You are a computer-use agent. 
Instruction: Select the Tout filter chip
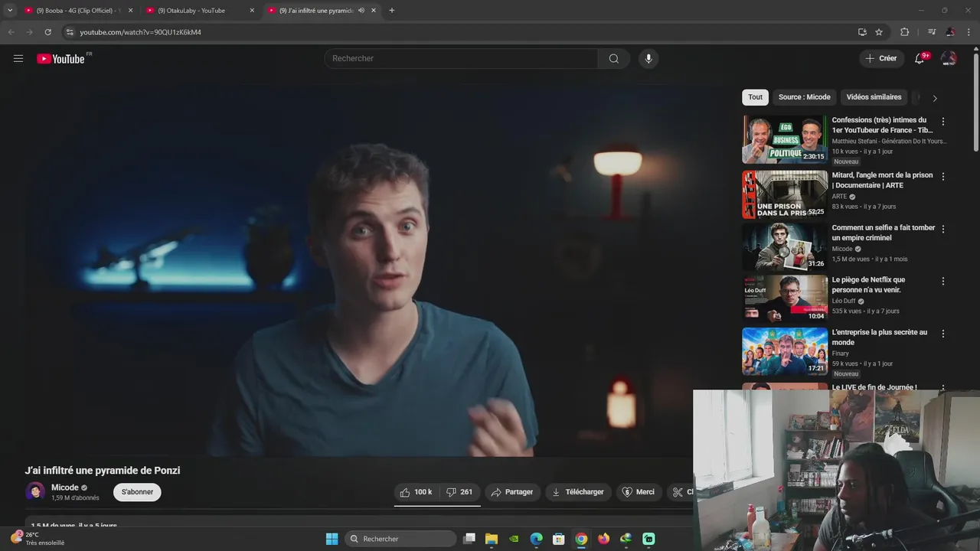755,97
